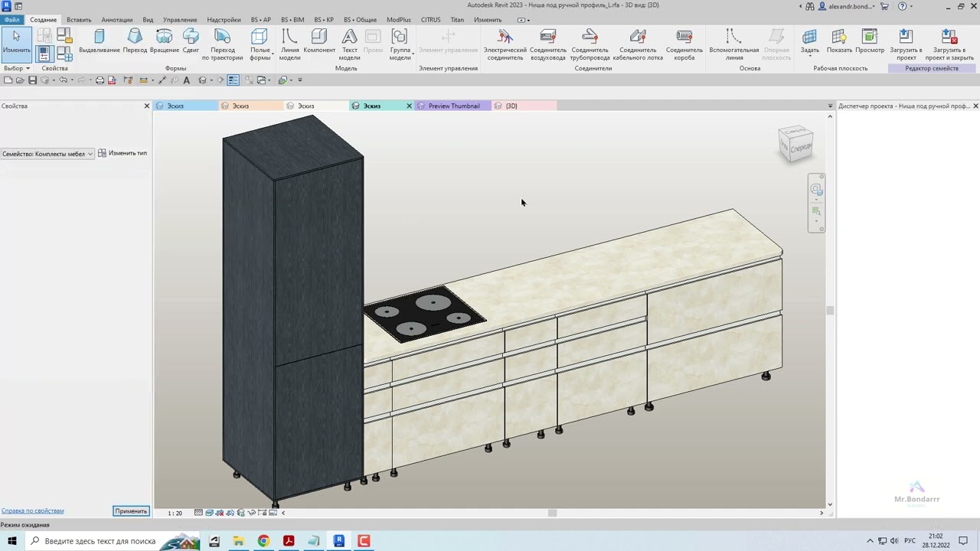Click the 1:20 view scale control
Screen dimensions: 980x551
click(175, 513)
